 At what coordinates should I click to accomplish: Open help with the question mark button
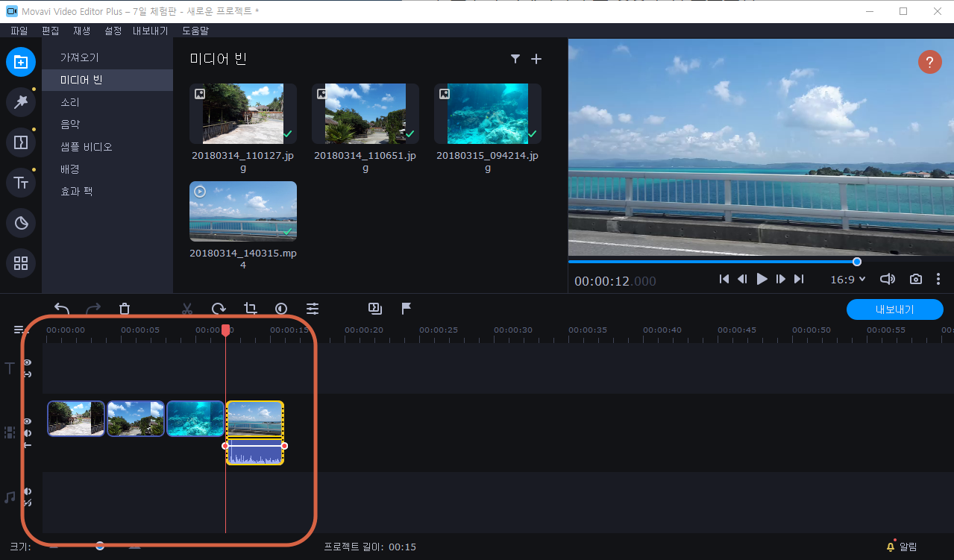[x=929, y=62]
